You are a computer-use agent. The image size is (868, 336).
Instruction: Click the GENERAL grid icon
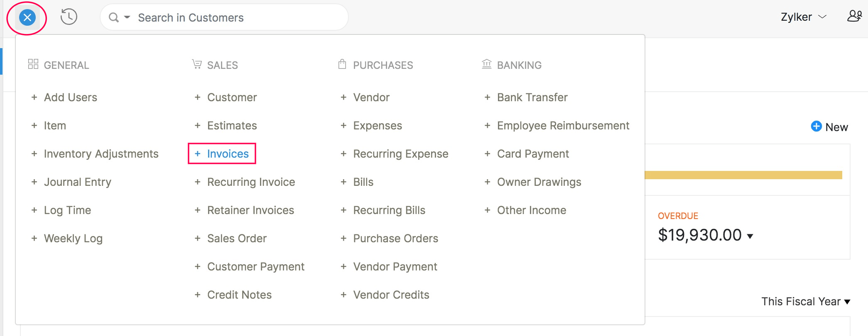click(x=33, y=64)
